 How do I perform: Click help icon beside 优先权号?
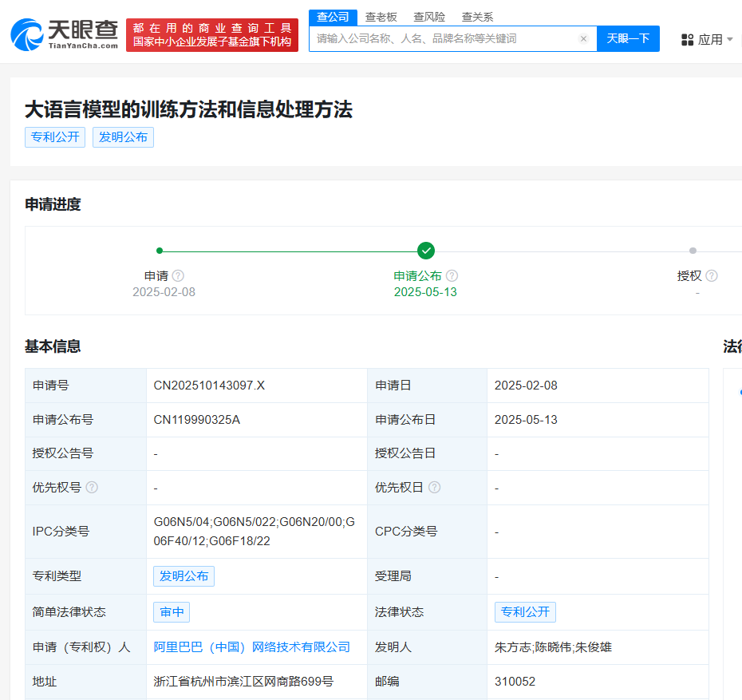point(92,487)
